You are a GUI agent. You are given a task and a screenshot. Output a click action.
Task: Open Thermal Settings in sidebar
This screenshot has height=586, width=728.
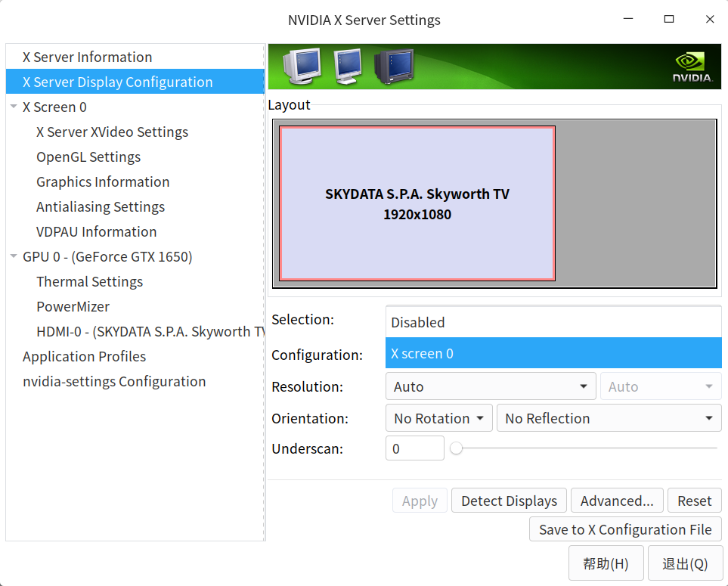pyautogui.click(x=89, y=281)
